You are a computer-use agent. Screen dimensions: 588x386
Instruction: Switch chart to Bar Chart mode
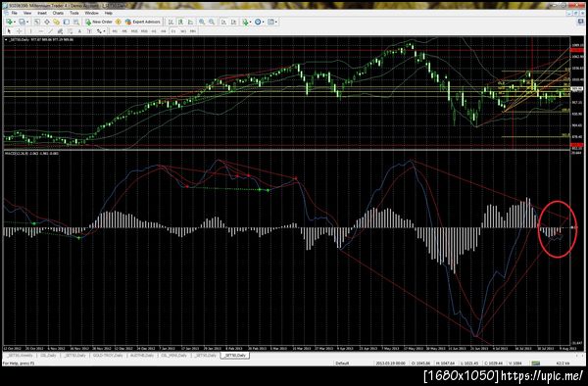(171, 22)
